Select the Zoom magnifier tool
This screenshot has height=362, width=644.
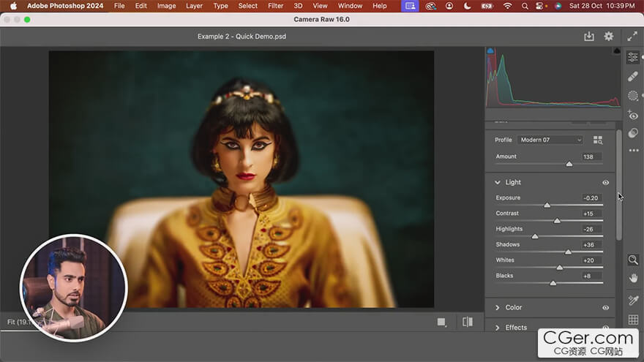pos(633,260)
